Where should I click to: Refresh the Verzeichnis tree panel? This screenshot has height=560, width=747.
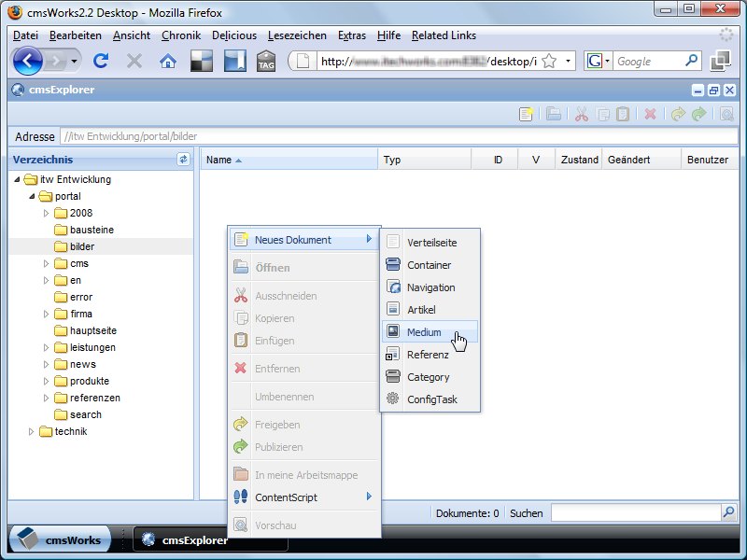pyautogui.click(x=183, y=159)
